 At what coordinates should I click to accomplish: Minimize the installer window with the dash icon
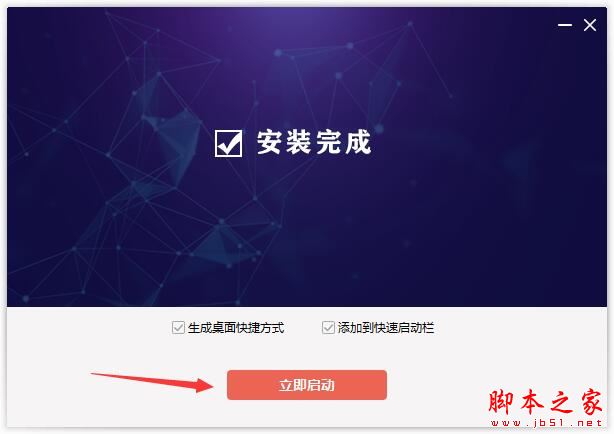coord(565,25)
